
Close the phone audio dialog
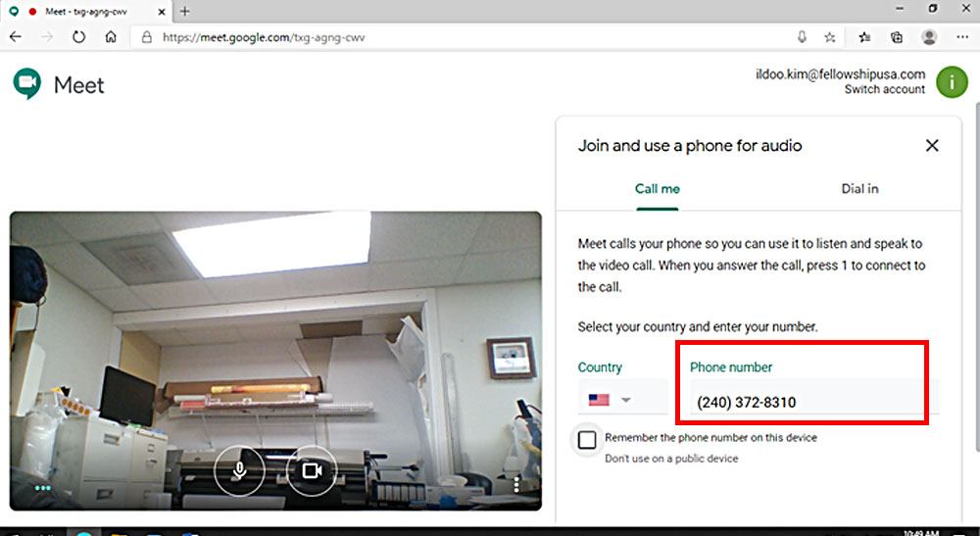click(932, 146)
